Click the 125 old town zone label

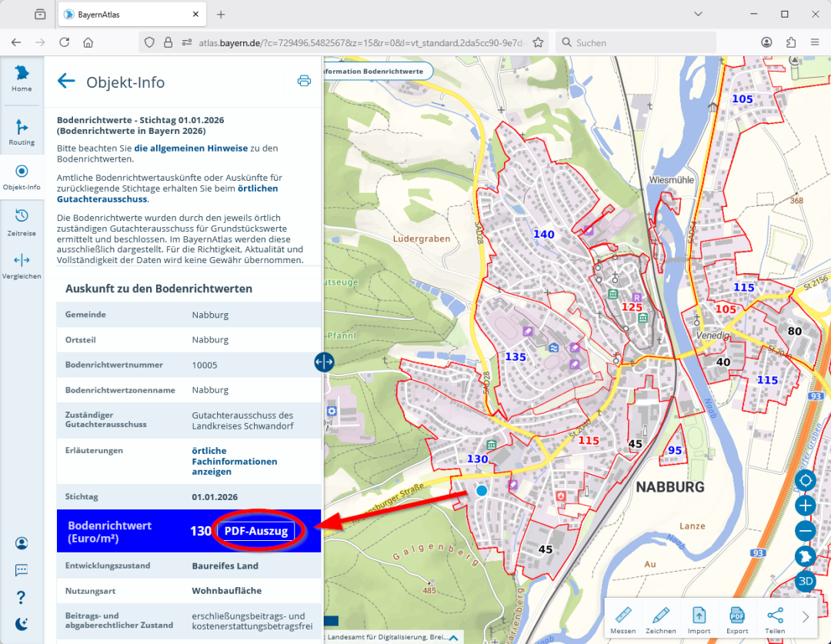tap(632, 308)
